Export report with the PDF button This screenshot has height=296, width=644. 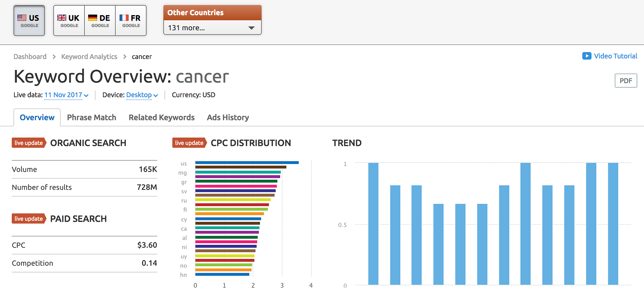[x=626, y=81]
